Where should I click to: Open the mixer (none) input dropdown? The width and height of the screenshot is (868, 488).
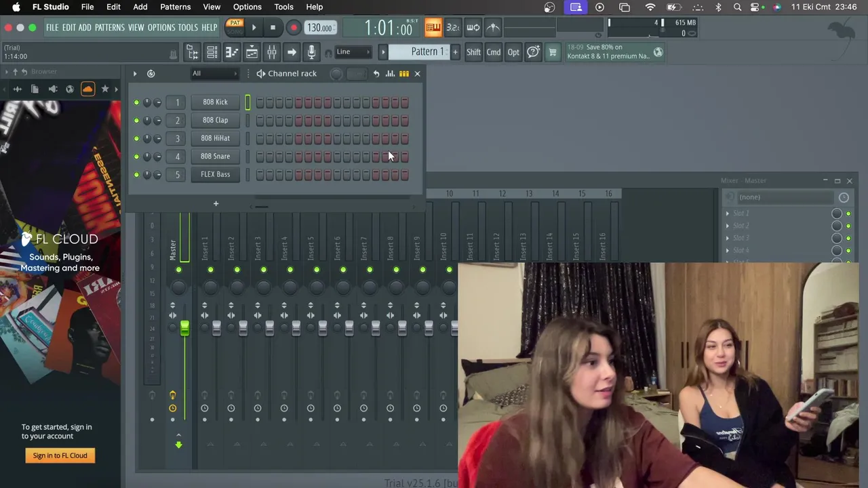coord(785,197)
